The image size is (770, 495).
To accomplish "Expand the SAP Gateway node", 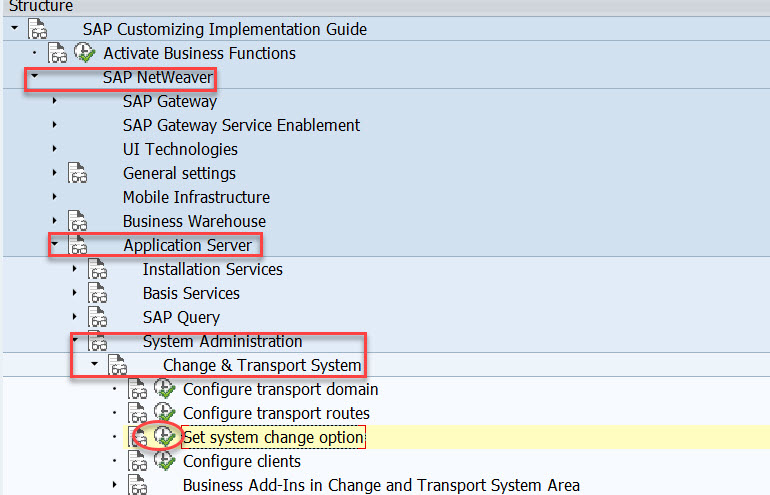I will point(55,101).
